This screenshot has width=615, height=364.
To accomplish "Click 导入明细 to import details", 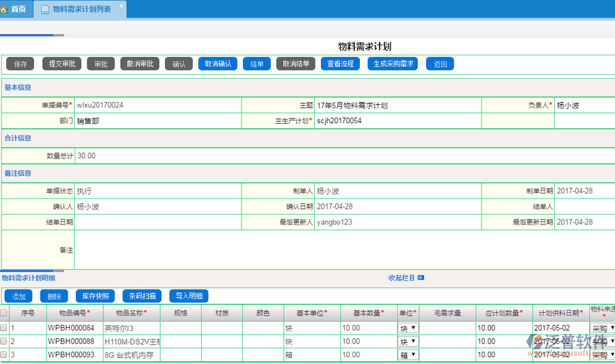I will pos(189,296).
